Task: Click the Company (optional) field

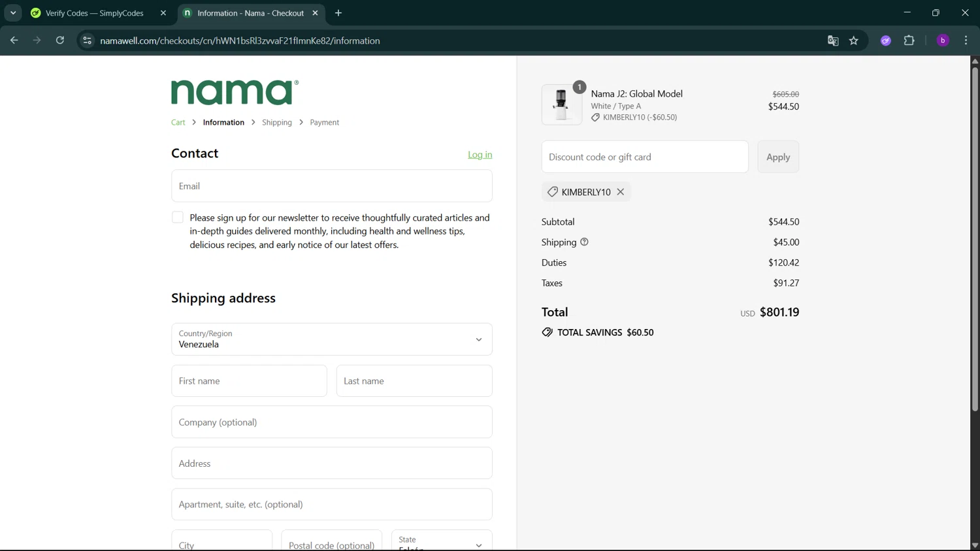Action: point(332,422)
